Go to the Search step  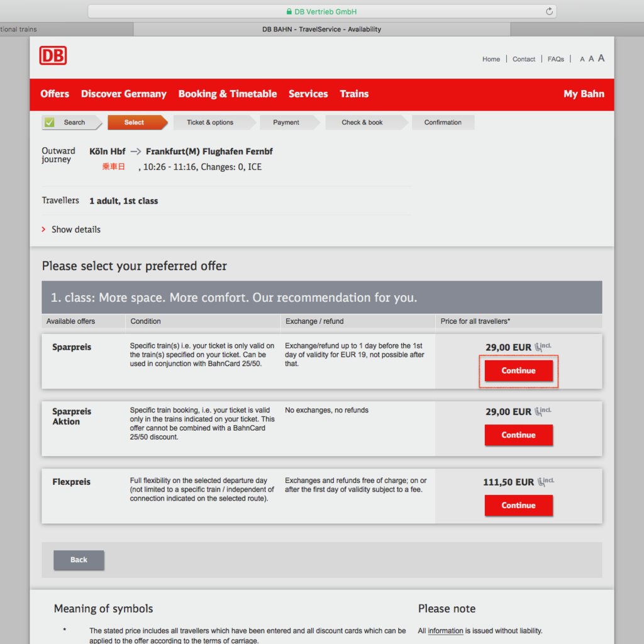[x=72, y=123]
